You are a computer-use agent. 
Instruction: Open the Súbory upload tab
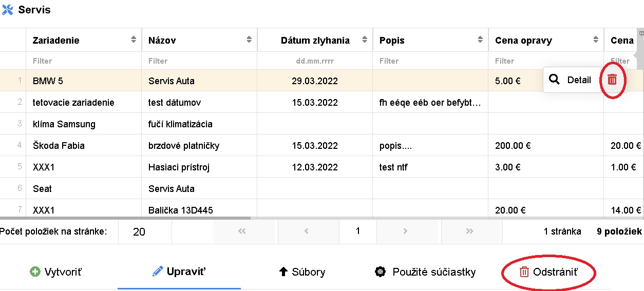(302, 272)
